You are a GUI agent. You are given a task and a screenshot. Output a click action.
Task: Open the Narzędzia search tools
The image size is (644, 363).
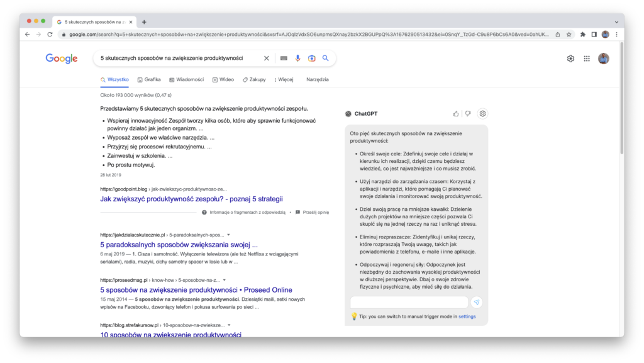tap(317, 80)
